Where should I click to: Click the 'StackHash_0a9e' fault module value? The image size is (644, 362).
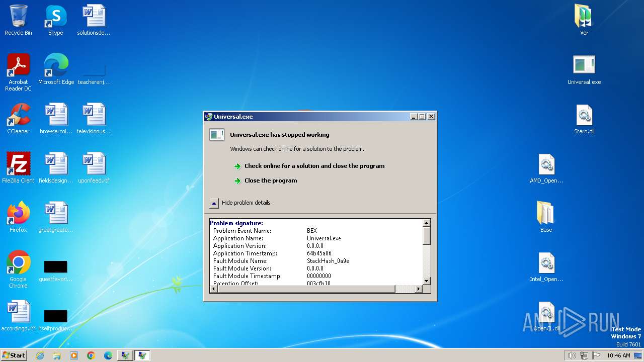click(328, 261)
